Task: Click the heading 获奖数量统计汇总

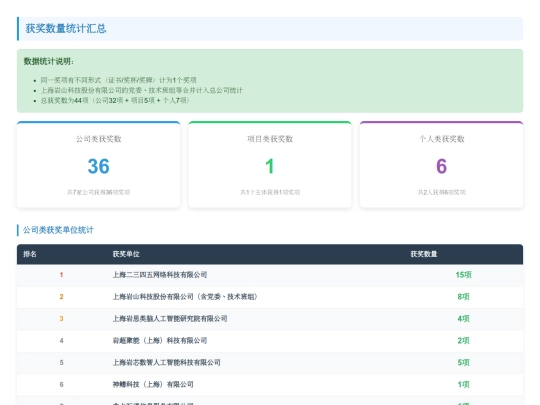Action: point(66,29)
